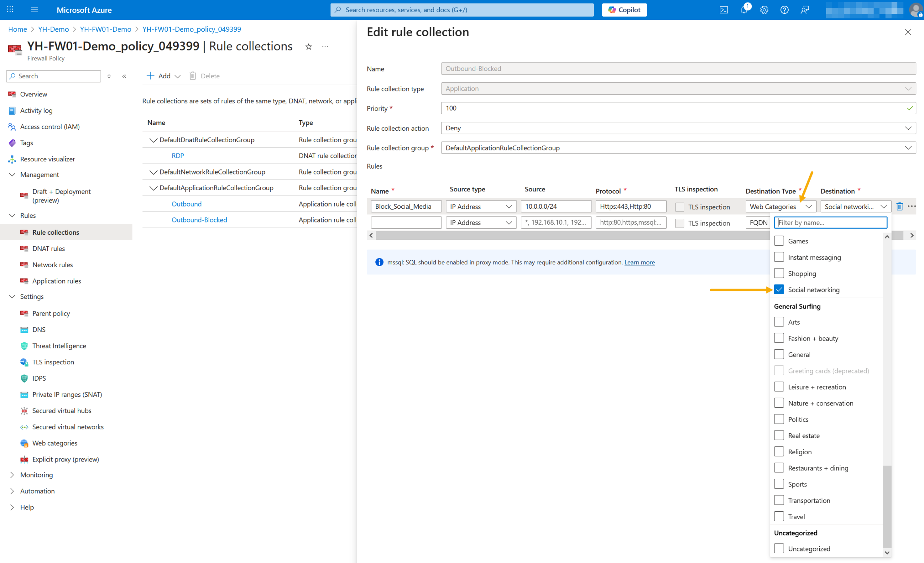
Task: Open the notifications bell
Action: point(744,10)
